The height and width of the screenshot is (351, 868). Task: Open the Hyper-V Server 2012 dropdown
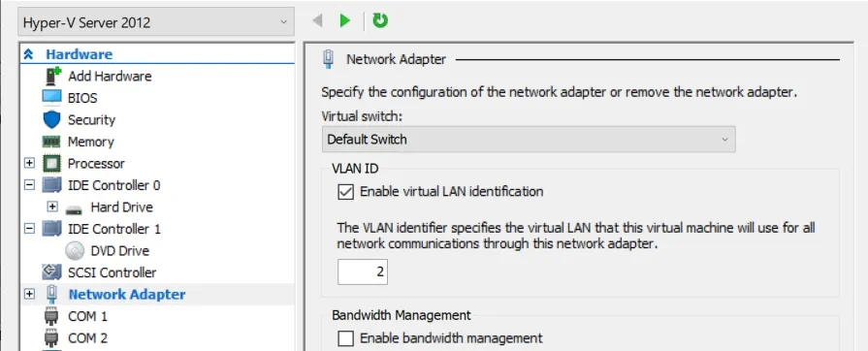(156, 22)
